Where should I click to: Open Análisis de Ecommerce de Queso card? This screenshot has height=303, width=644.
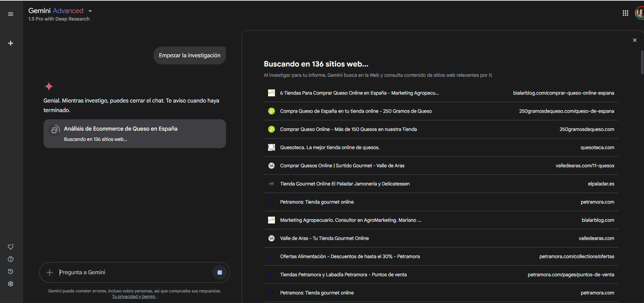pyautogui.click(x=135, y=134)
